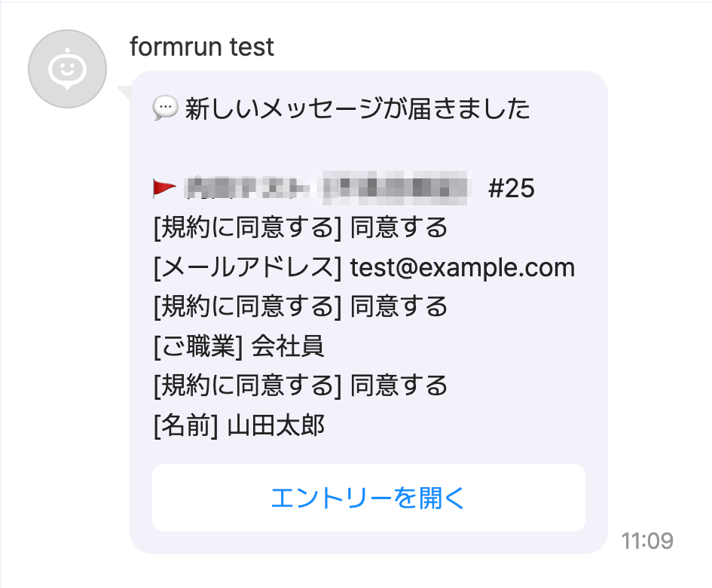Click the [ご職業] field label
Screen dimensions: 712x588
[x=197, y=346]
